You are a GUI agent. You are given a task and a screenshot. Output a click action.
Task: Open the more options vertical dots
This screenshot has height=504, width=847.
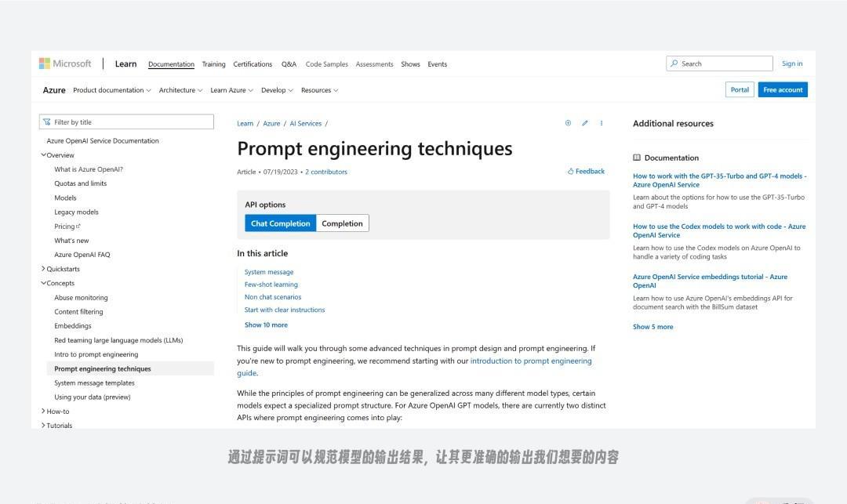(x=602, y=123)
